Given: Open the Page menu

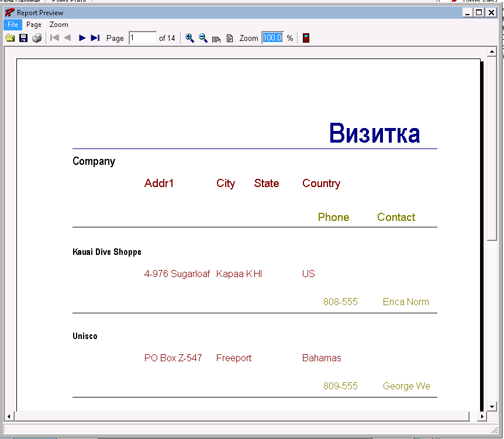Looking at the screenshot, I should click(34, 25).
